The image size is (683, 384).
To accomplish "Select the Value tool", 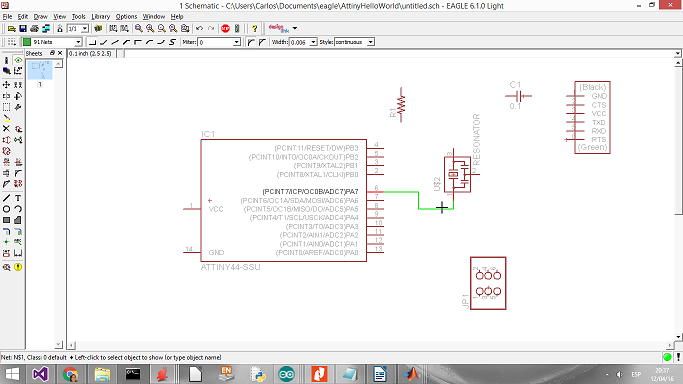I will 18,162.
